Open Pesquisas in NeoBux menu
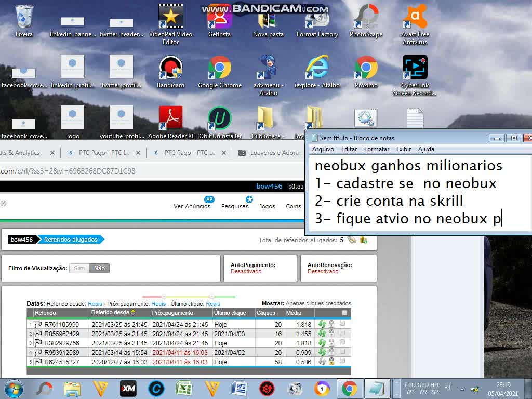Viewport: 532px width, 399px height. tap(235, 206)
